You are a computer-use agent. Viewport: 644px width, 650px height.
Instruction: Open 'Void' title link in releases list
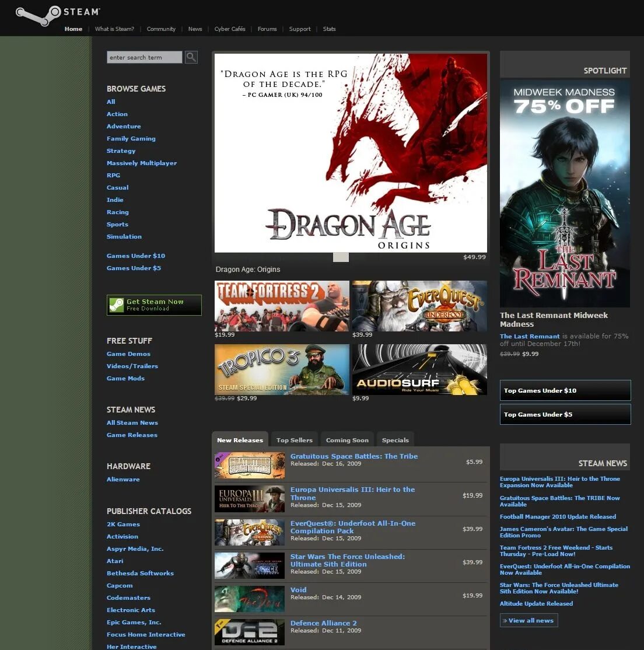299,589
